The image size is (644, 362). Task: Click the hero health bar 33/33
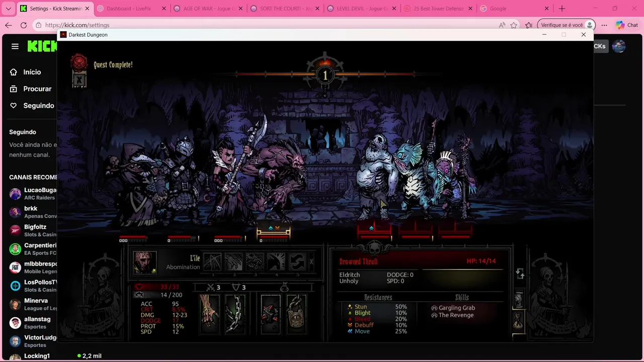(159, 287)
